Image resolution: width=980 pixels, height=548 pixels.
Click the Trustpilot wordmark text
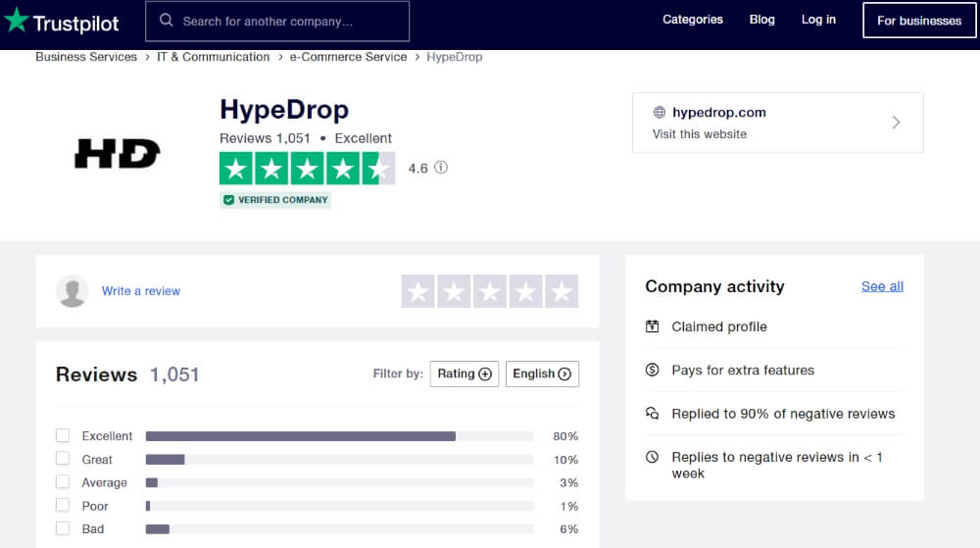(x=75, y=24)
